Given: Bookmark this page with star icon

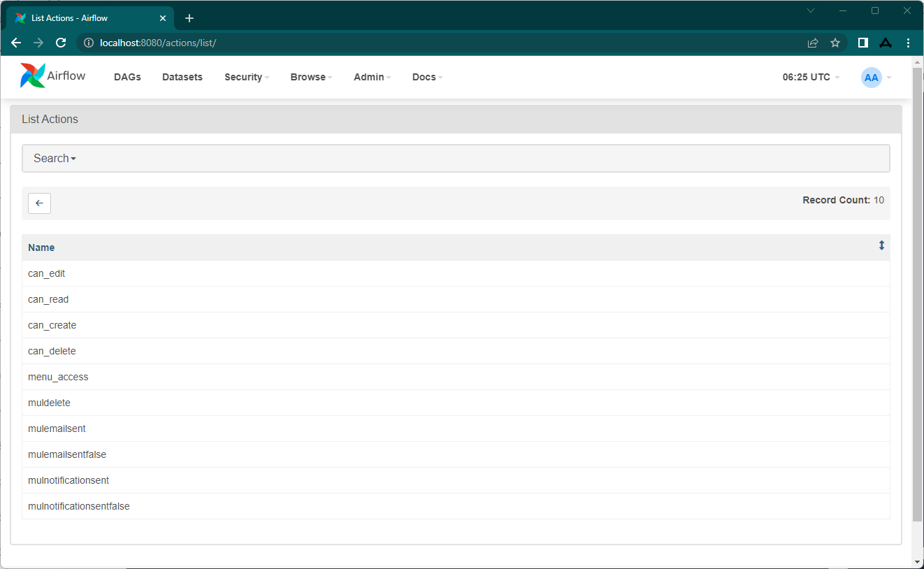Looking at the screenshot, I should pyautogui.click(x=835, y=43).
